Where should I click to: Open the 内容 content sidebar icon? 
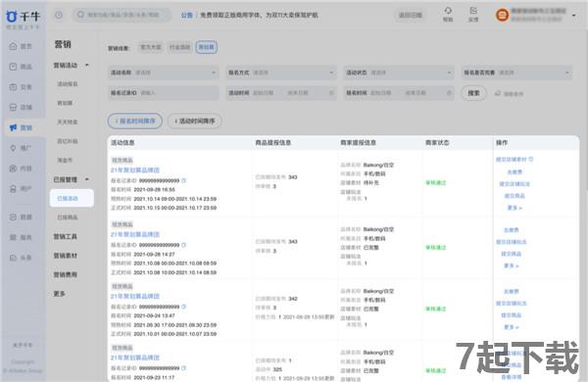point(13,168)
